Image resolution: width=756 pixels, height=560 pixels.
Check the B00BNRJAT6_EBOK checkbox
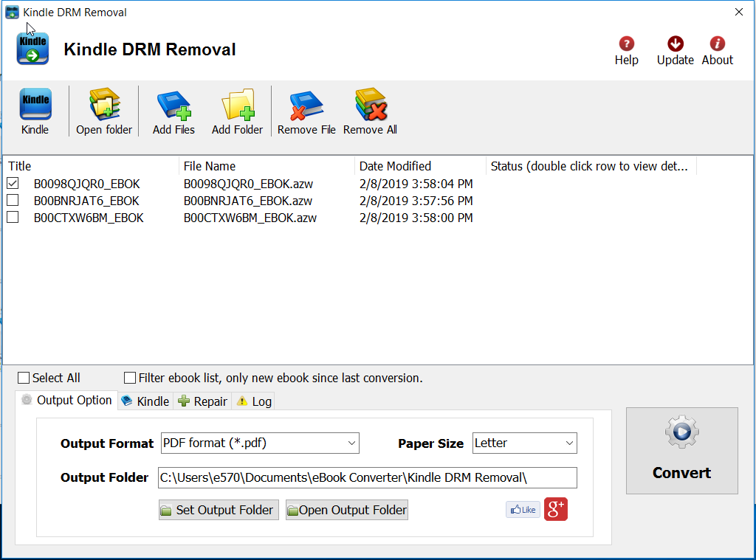(13, 201)
